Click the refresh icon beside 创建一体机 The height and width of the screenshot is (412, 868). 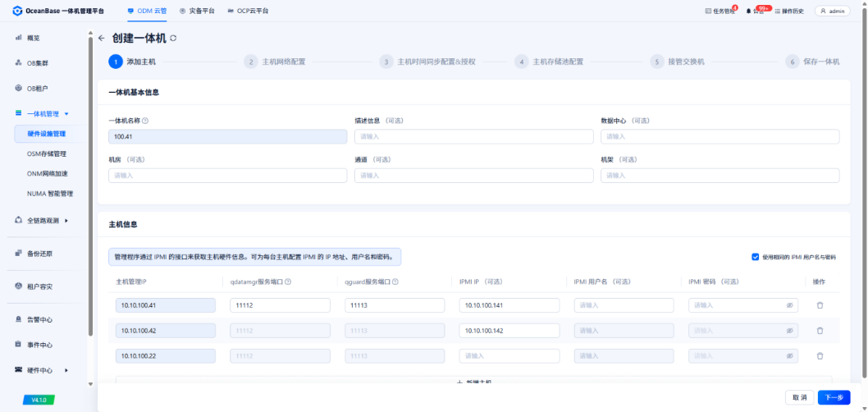click(173, 39)
